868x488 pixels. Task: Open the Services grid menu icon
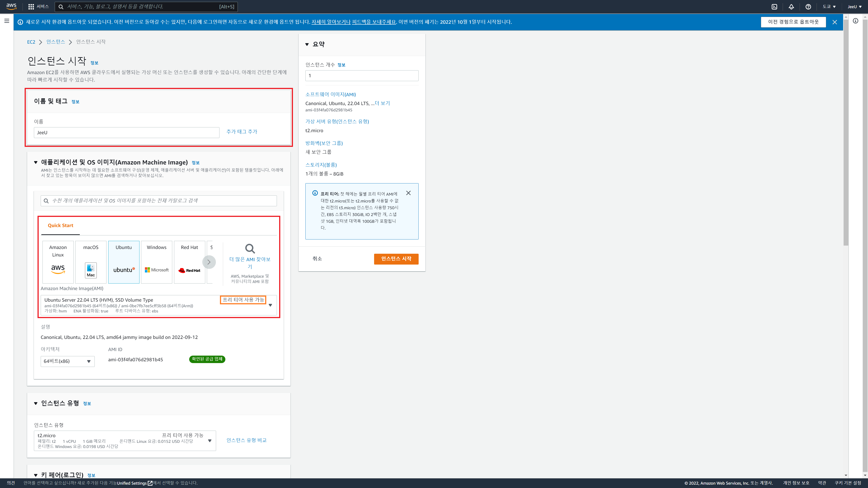click(x=31, y=7)
